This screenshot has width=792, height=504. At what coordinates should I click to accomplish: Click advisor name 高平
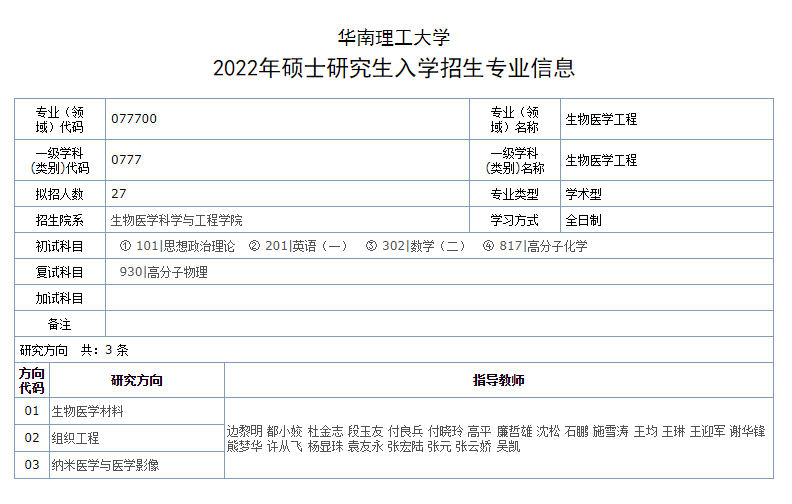point(479,431)
